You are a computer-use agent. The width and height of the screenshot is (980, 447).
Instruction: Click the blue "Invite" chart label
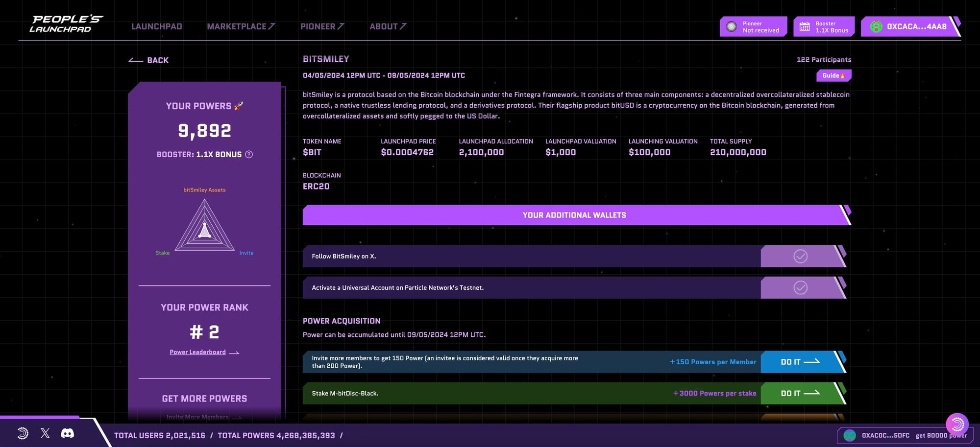coord(246,253)
